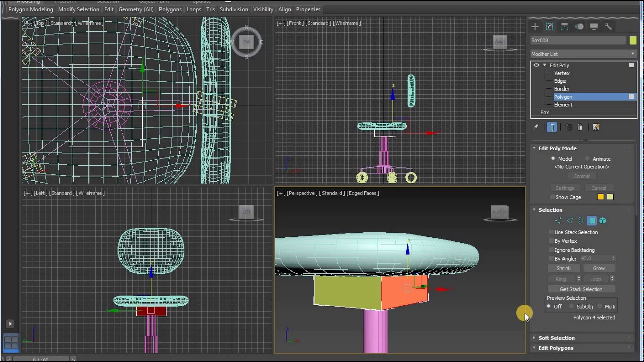
Task: Remove modifier using the trash icon
Action: [x=580, y=127]
